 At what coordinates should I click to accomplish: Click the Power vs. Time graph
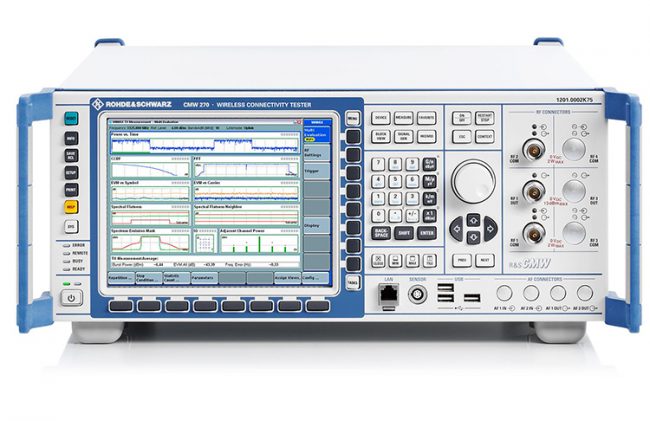(204, 144)
